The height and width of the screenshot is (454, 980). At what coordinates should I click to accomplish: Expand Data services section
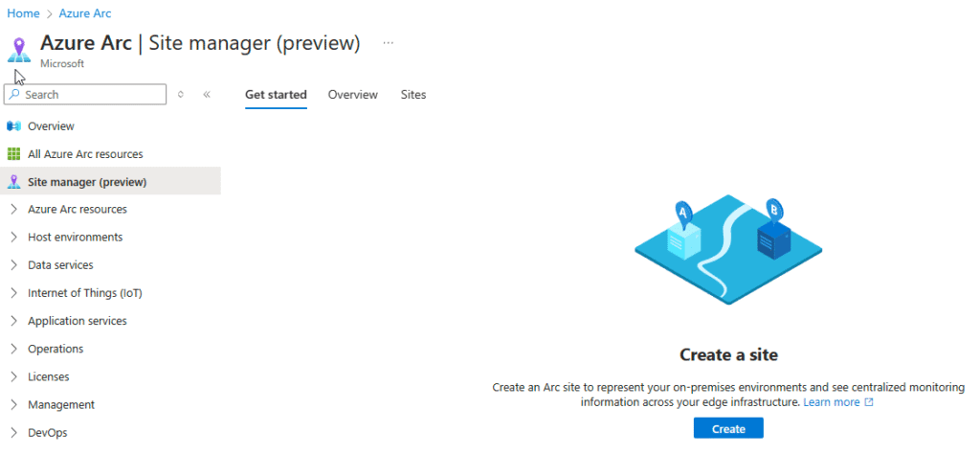[x=14, y=265]
